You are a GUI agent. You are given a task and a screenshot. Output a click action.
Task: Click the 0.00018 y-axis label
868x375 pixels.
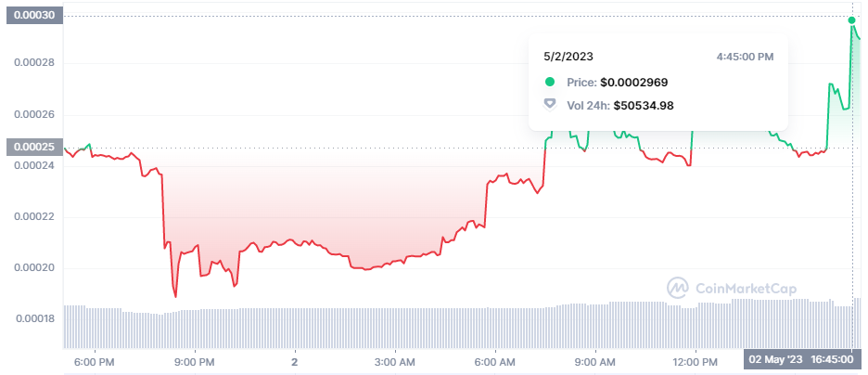pos(36,319)
